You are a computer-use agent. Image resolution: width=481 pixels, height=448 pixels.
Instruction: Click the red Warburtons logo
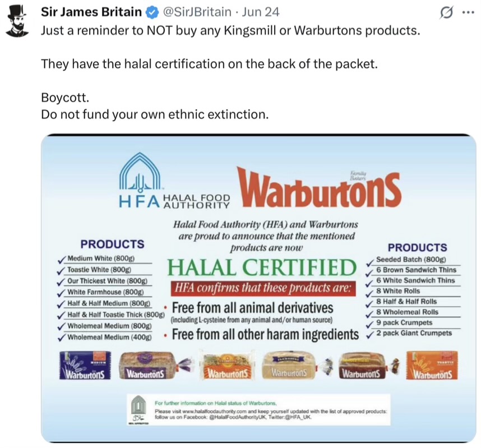[319, 189]
